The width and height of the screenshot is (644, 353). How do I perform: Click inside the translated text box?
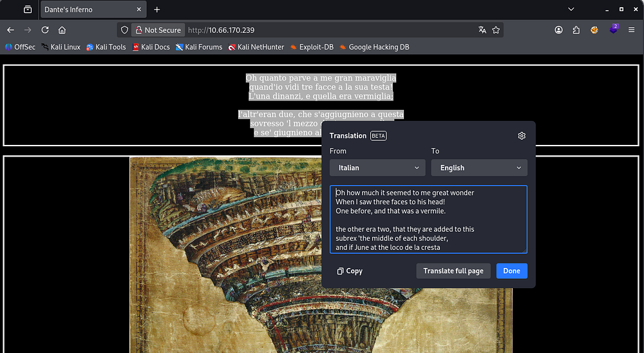tap(428, 219)
